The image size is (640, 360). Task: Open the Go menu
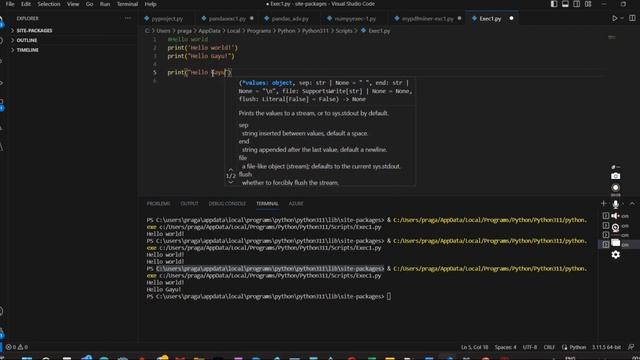tap(89, 4)
